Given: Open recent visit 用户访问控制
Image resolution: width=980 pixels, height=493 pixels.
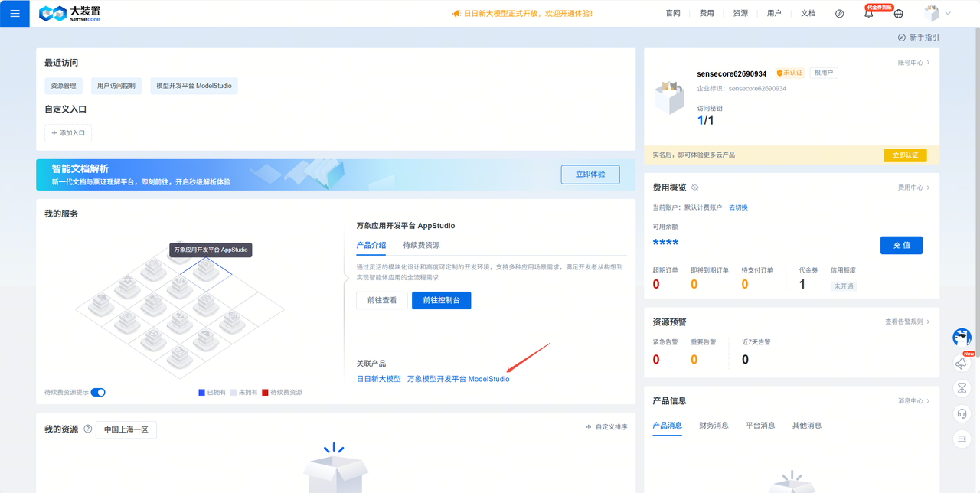Looking at the screenshot, I should tap(116, 86).
